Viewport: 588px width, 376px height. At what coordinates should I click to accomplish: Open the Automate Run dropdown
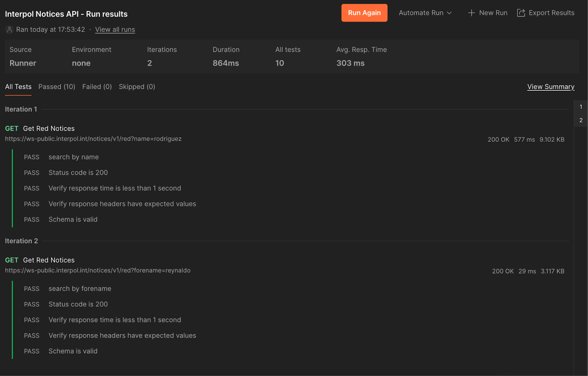[424, 12]
